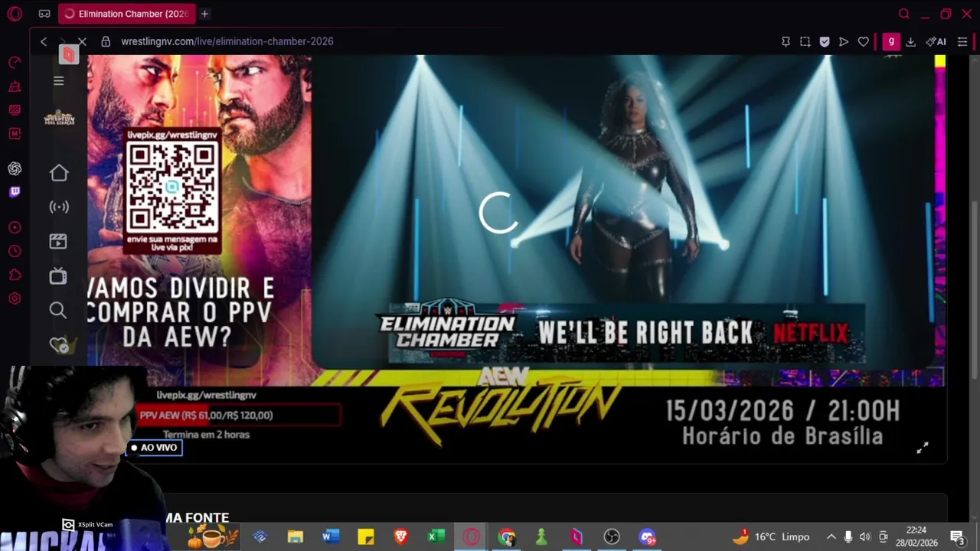Viewport: 980px width, 551px height.
Task: Bookmark page with heart icon
Action: (x=863, y=41)
